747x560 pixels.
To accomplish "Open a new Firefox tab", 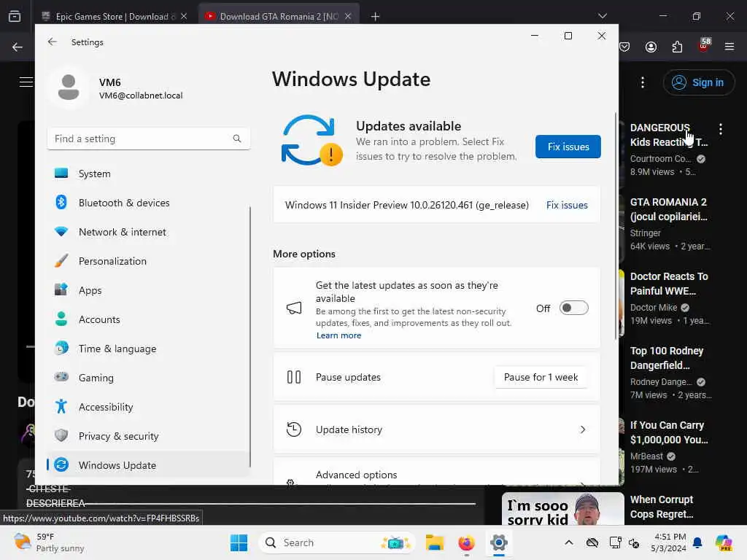I will [x=376, y=17].
